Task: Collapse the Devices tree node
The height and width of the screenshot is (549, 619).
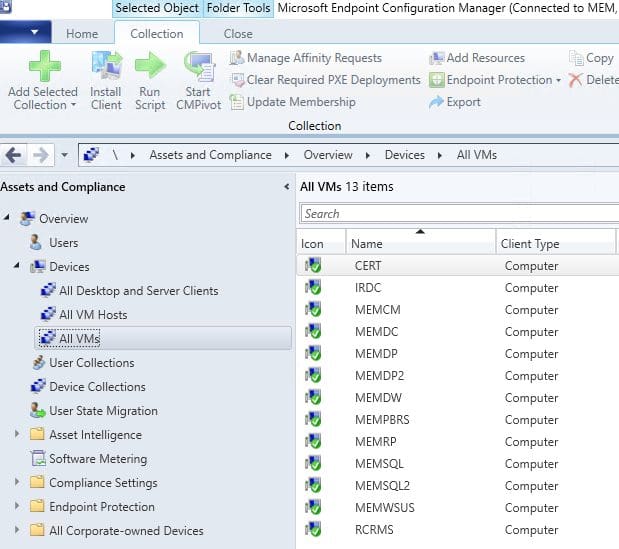Action: tap(17, 265)
